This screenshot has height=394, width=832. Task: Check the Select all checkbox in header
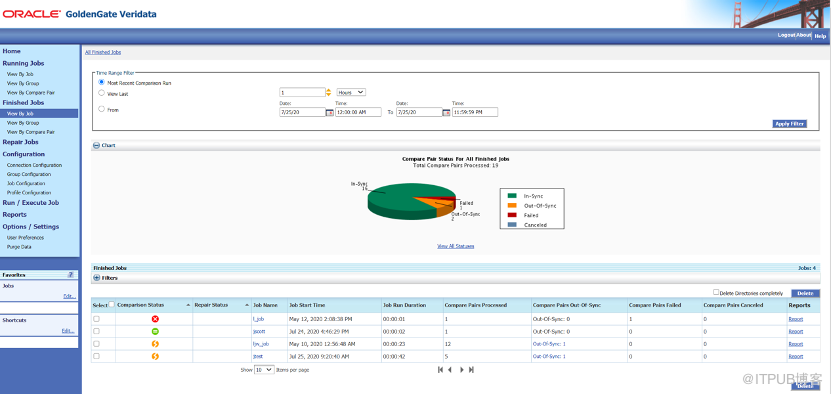[x=111, y=304]
